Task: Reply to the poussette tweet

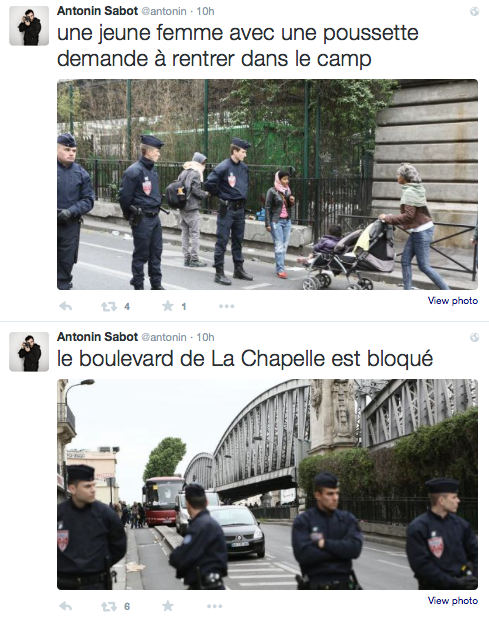Action: click(x=66, y=306)
